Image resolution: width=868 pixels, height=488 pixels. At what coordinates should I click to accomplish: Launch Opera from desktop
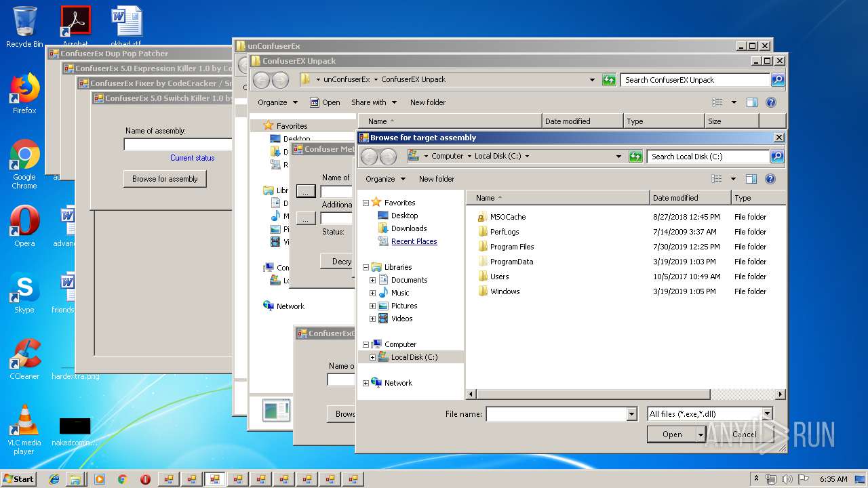24,226
